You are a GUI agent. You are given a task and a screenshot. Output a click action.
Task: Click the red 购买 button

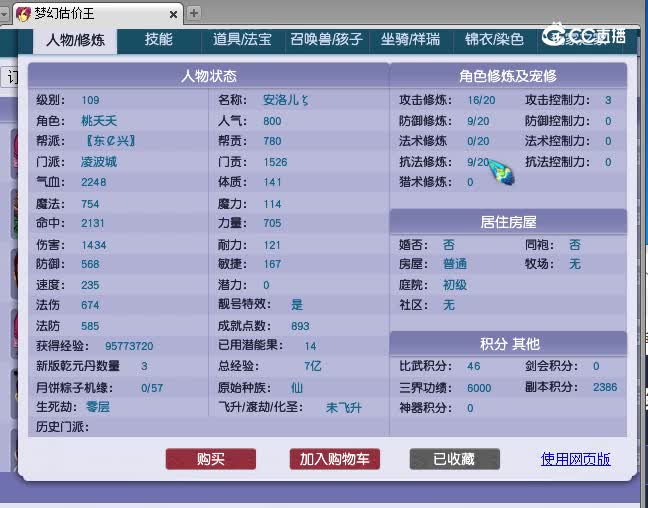(x=211, y=459)
